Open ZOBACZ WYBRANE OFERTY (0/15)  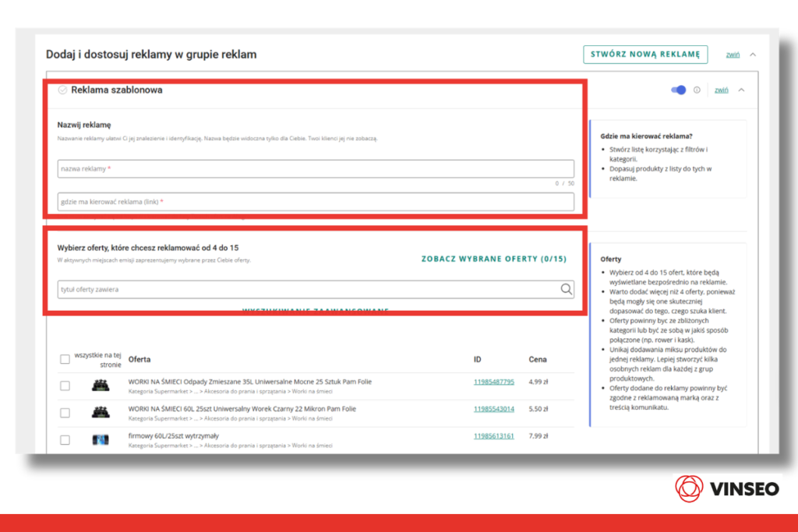tap(493, 259)
